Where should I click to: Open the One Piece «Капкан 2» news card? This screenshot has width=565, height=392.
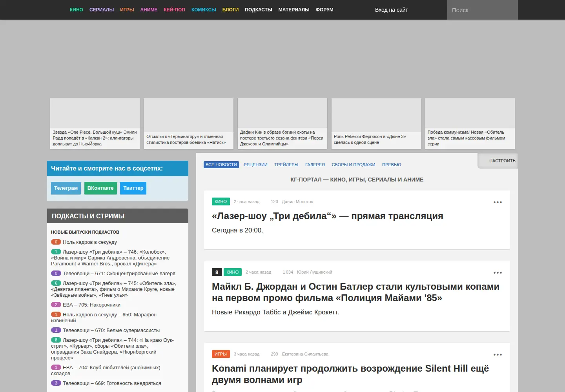click(95, 123)
